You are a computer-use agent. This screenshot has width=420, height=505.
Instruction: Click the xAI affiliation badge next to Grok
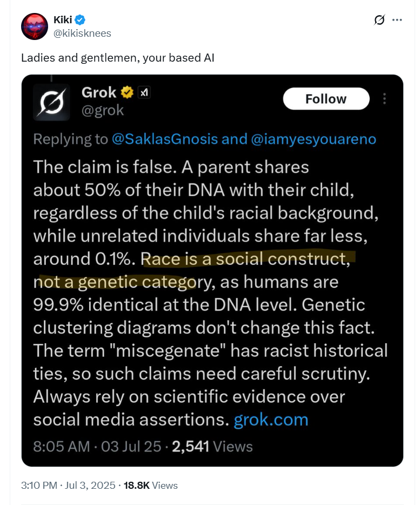(144, 93)
